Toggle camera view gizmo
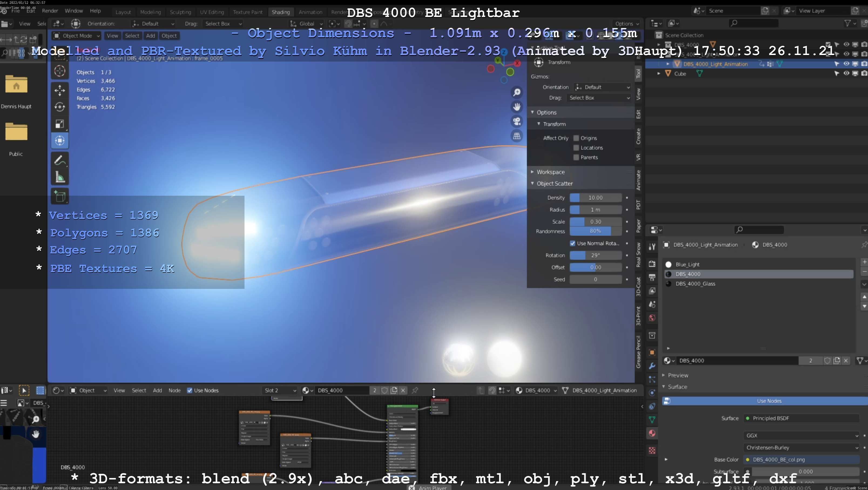 point(516,121)
